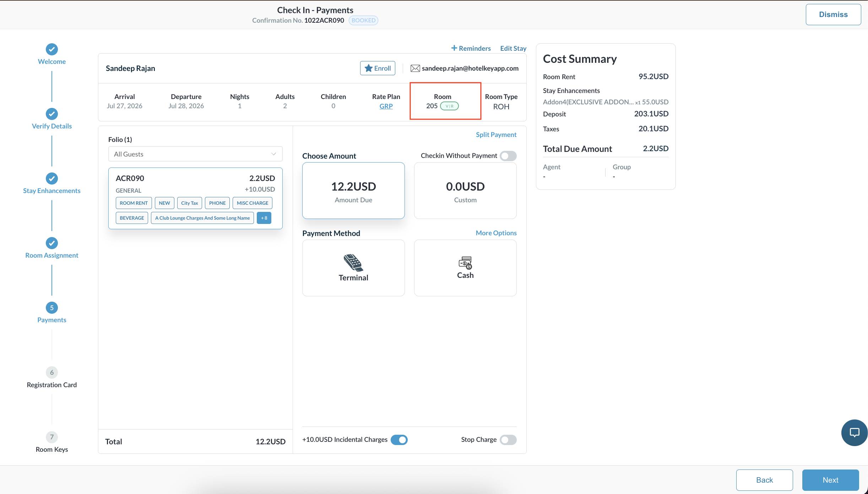The width and height of the screenshot is (868, 494).
Task: Click the VIR room status badge
Action: 449,106
